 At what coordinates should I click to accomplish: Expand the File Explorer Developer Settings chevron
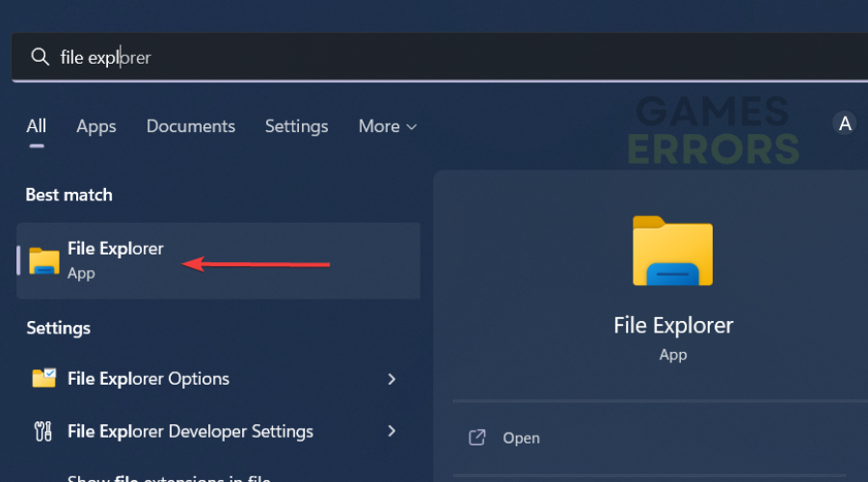[x=392, y=431]
